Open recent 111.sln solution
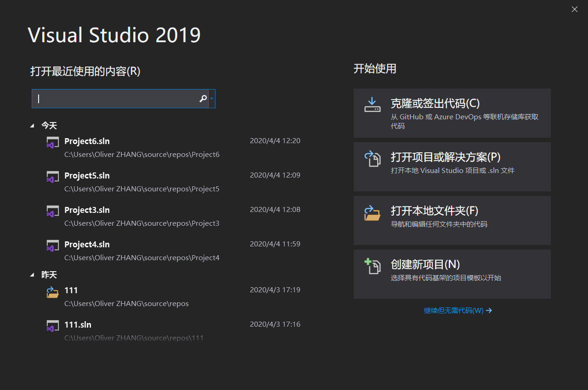588x390 pixels. (x=78, y=325)
